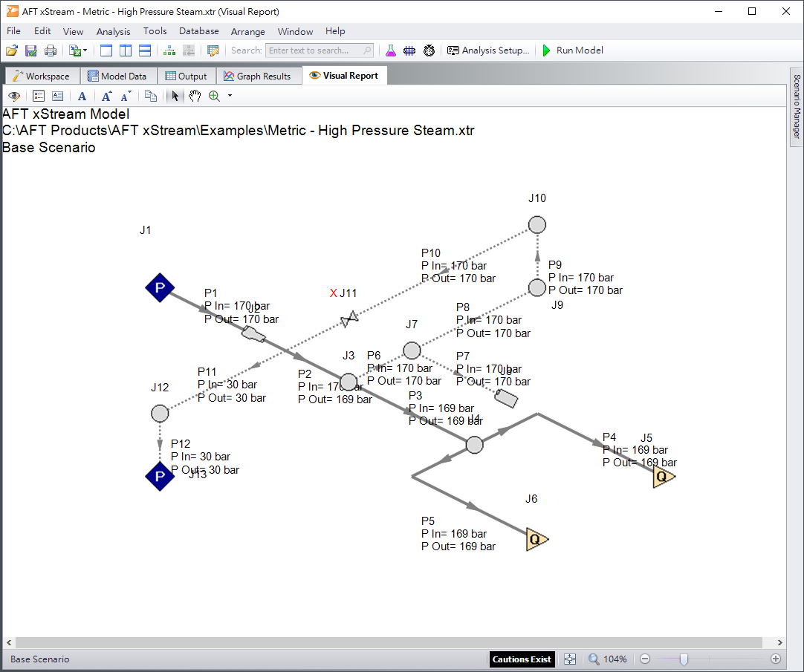Open the File menu
804x672 pixels.
click(x=14, y=31)
